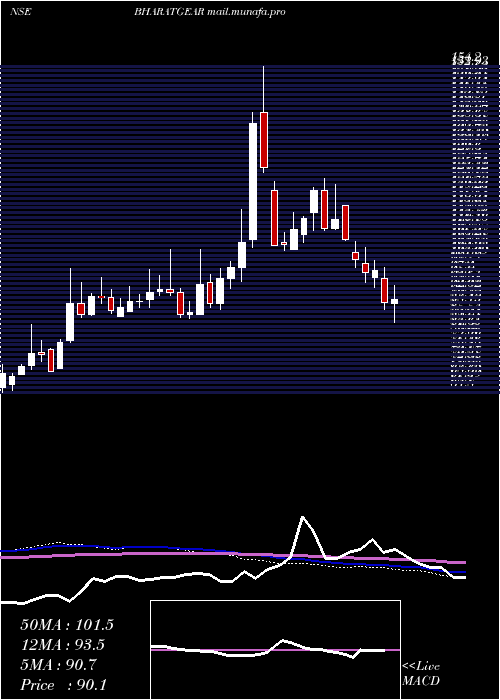Click the BHARATGEAR mail.munafa.pro title text
Screen dimensions: 500x700
(210, 12)
